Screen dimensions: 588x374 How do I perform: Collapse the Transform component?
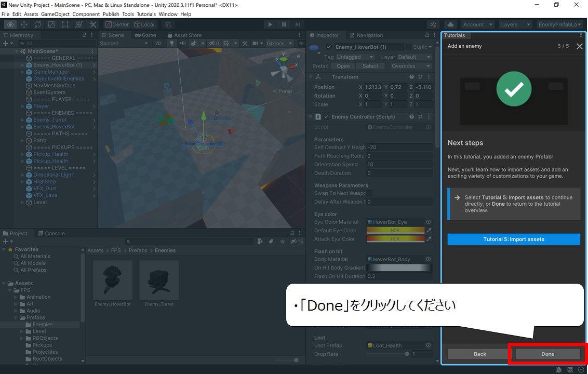tap(311, 77)
